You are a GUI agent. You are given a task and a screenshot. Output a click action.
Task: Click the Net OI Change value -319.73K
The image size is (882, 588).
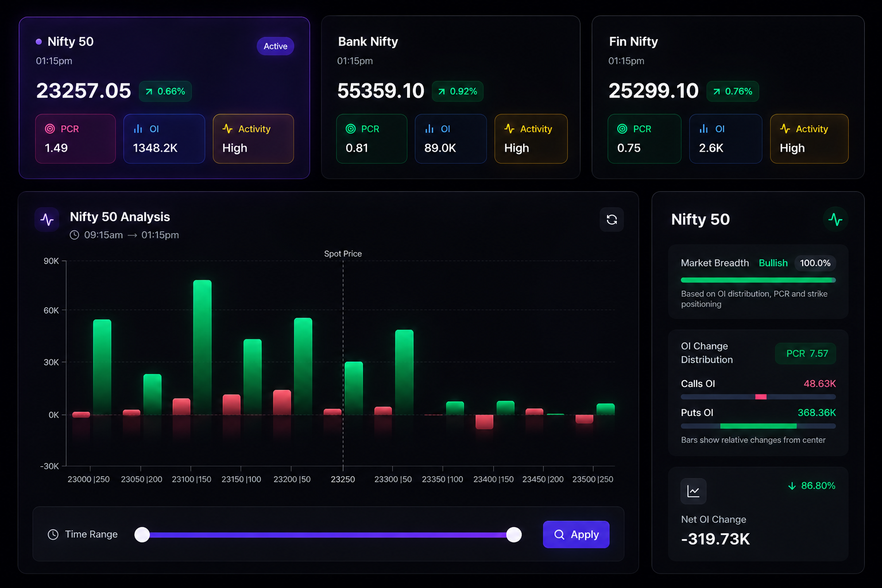coord(715,539)
